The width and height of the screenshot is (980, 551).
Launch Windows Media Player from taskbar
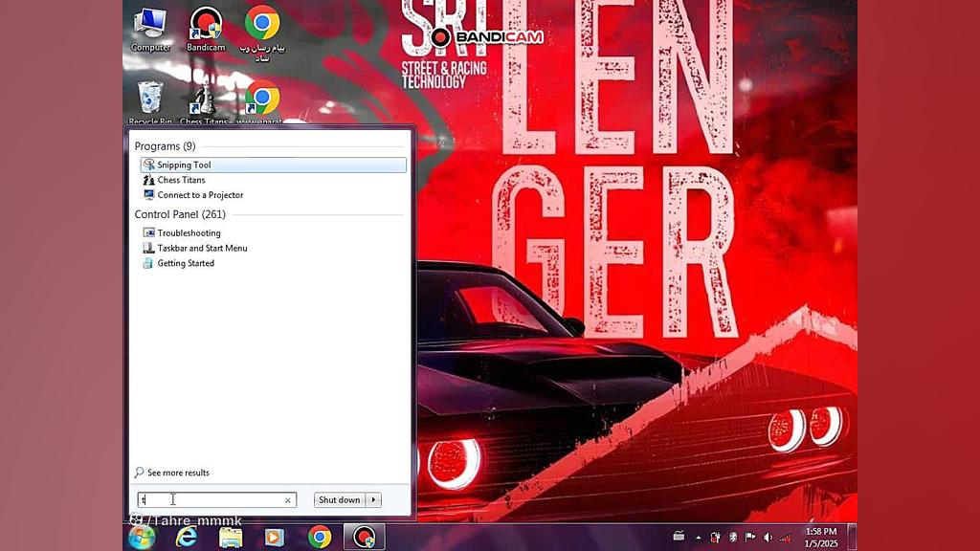(274, 538)
